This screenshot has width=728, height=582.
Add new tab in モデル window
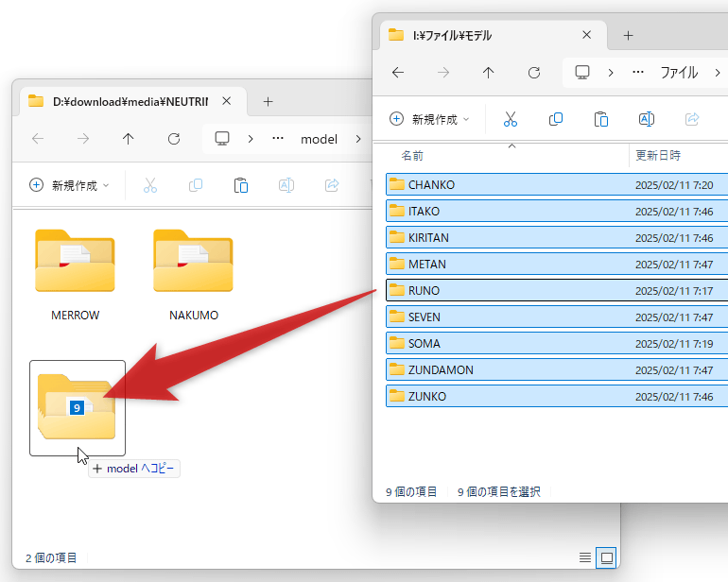coord(628,35)
